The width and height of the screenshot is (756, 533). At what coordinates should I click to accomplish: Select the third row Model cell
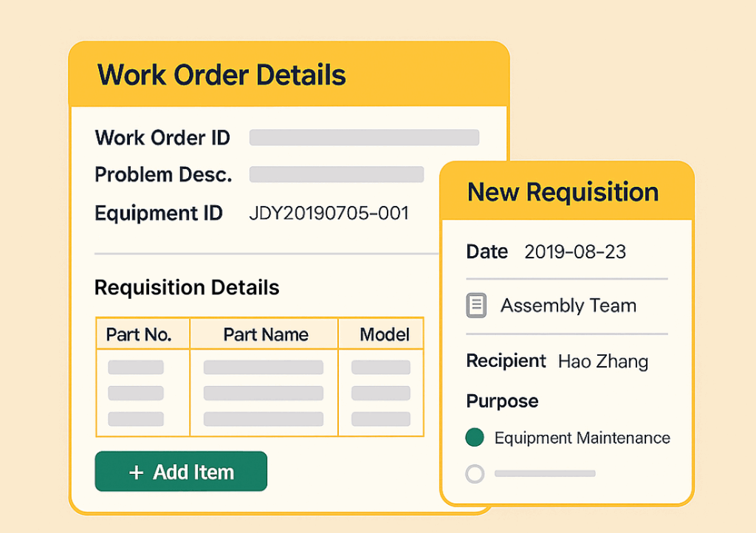coord(380,419)
